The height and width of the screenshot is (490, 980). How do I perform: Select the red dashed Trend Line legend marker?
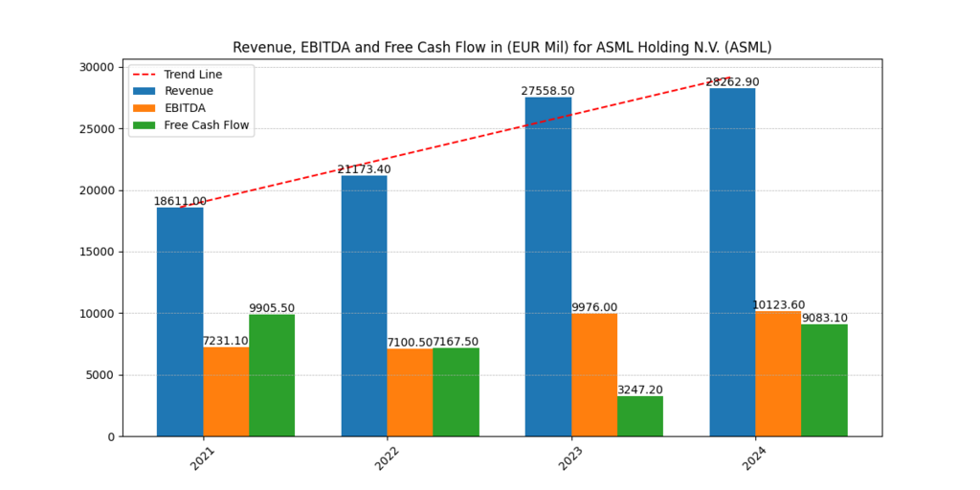click(145, 74)
